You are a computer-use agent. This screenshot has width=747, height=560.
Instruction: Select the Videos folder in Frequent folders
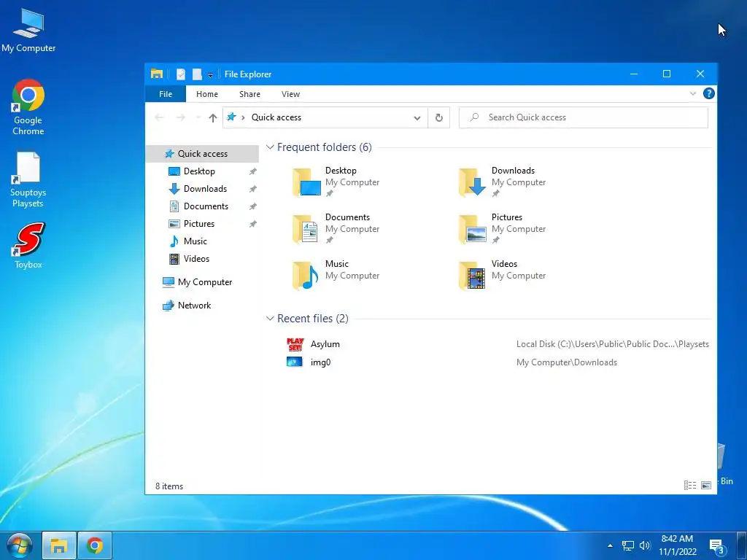tap(502, 275)
